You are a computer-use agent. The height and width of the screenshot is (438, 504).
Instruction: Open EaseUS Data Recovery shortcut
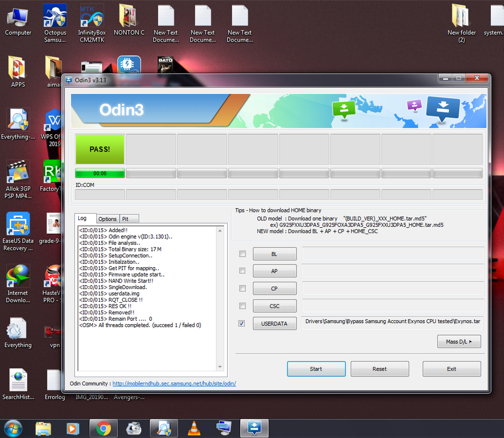[18, 232]
